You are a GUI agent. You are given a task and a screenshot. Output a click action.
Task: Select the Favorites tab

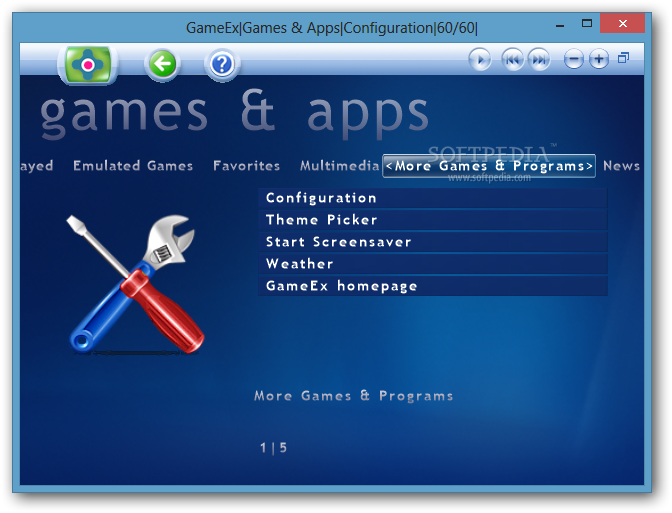point(246,166)
